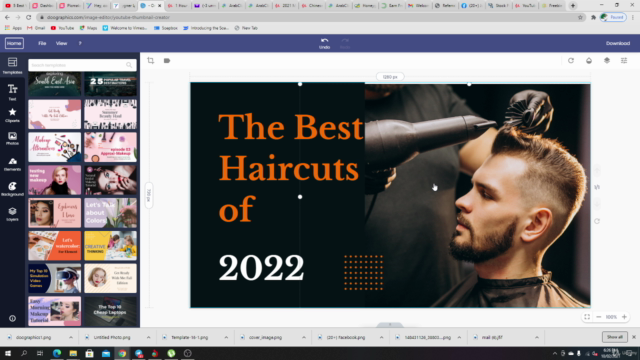Click the search magnifier in templates box

tap(129, 65)
